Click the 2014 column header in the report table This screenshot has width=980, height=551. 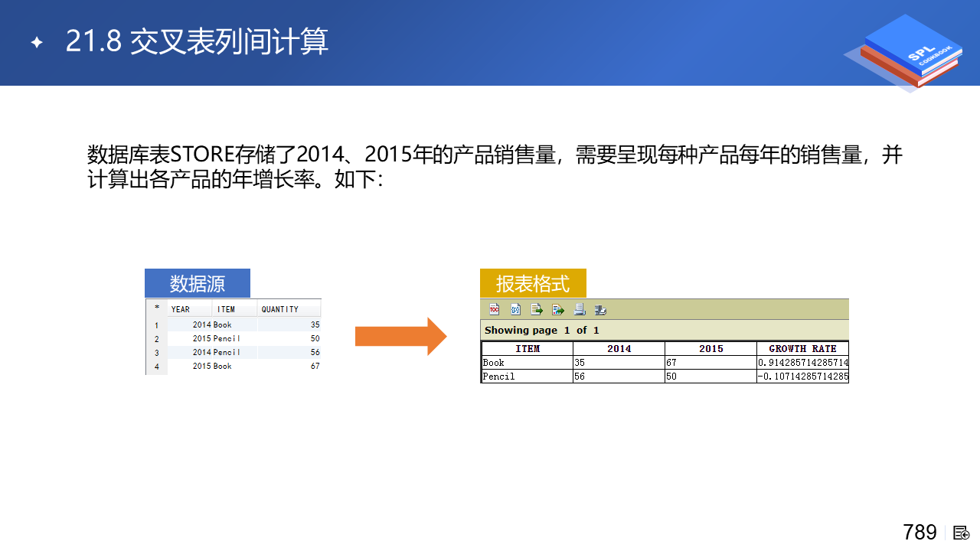pos(619,348)
